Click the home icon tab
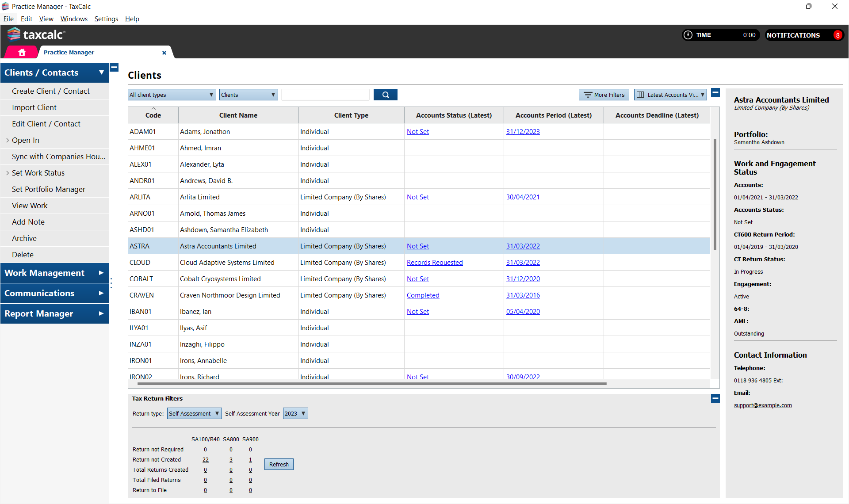Image resolution: width=849 pixels, height=504 pixels. coord(22,52)
